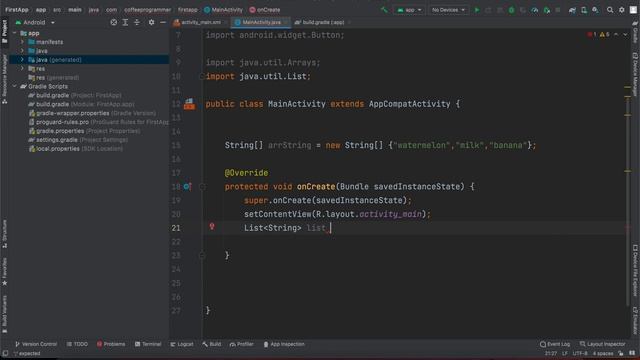Toggle Device File Explorer side panel
Screen dimensions: 640x360
click(x=636, y=270)
